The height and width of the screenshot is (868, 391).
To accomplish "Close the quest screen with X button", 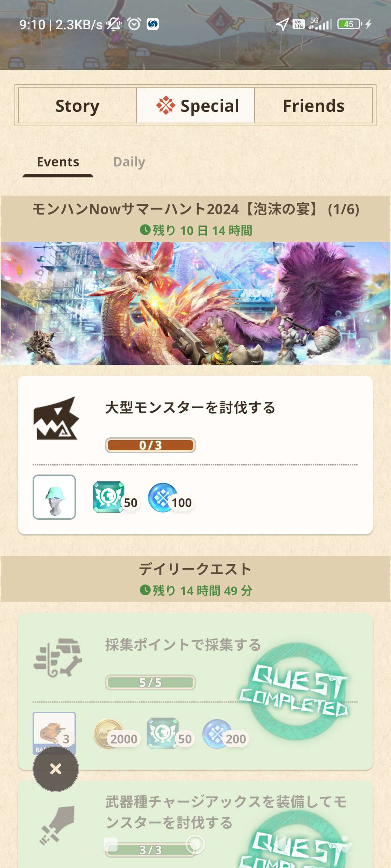I will click(x=56, y=769).
